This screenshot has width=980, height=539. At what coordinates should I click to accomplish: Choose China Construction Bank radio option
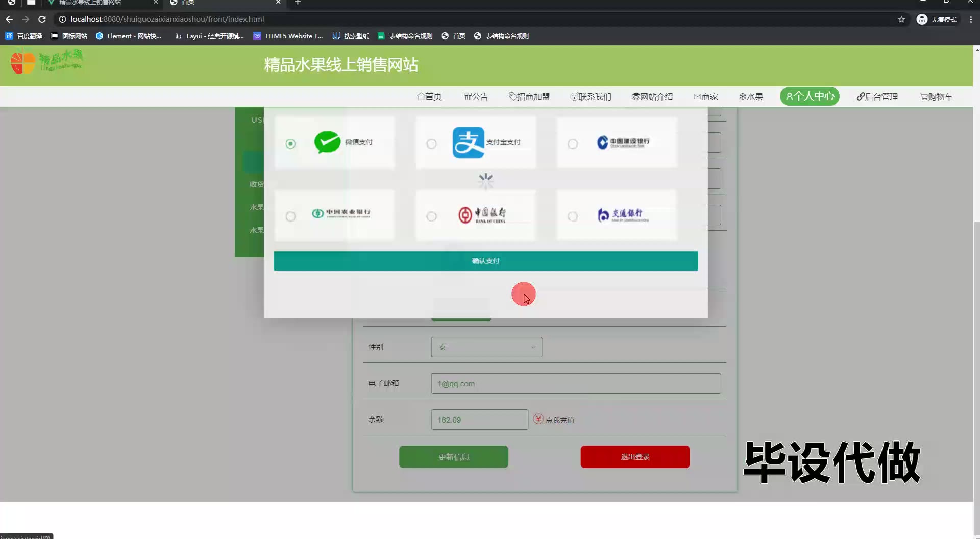[573, 144]
